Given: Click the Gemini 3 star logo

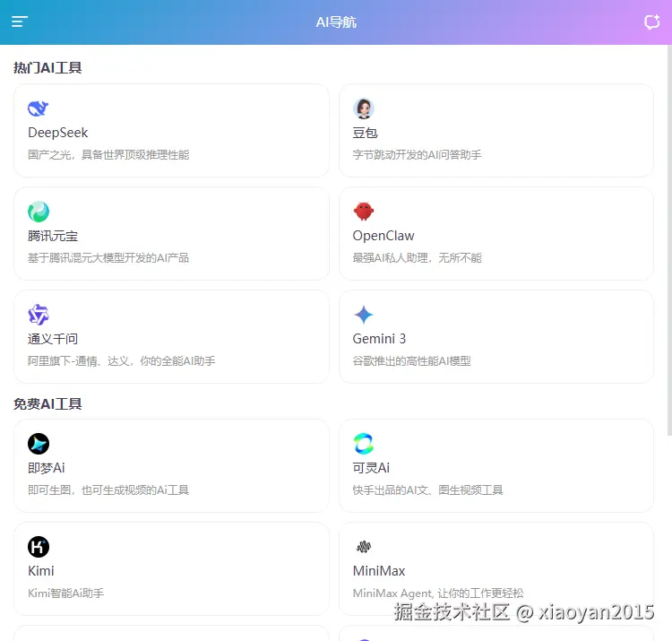Looking at the screenshot, I should 364,315.
